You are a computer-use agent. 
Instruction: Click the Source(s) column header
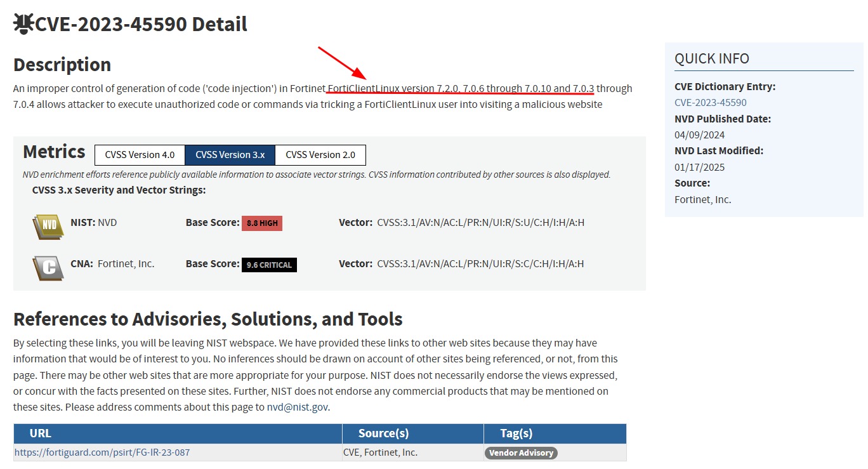(x=383, y=433)
